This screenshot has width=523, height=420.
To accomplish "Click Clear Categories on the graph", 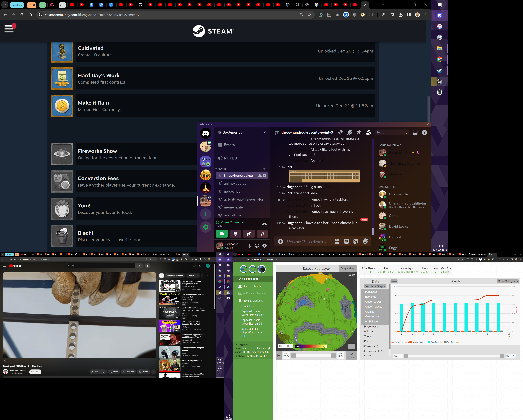I will (508, 281).
